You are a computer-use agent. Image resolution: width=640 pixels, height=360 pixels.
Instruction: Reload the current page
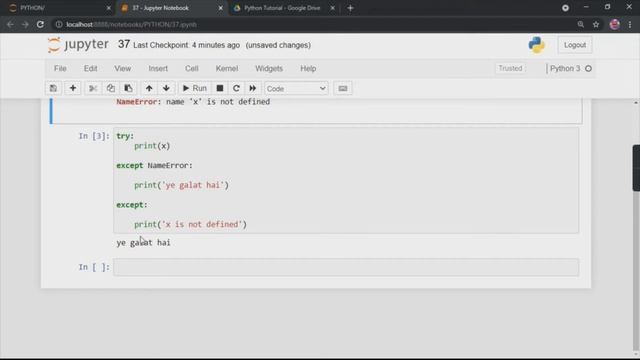coord(40,24)
